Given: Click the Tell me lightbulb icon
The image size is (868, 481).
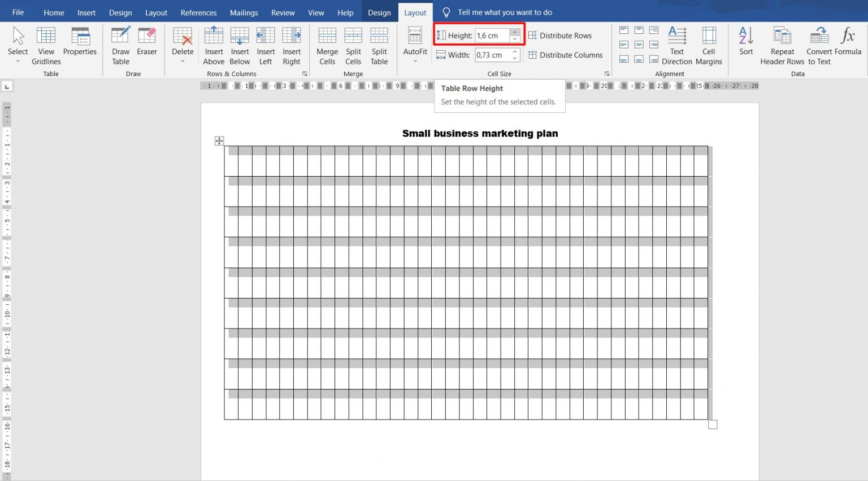Looking at the screenshot, I should click(446, 12).
